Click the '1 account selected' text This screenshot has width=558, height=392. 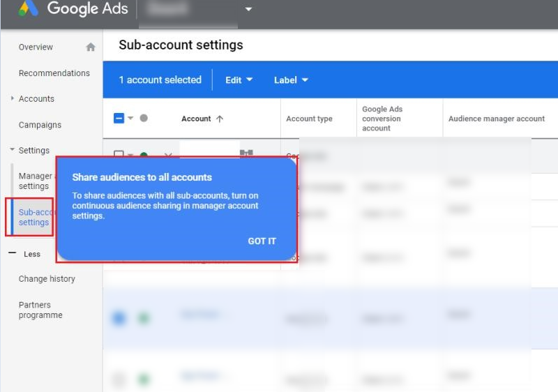point(160,80)
